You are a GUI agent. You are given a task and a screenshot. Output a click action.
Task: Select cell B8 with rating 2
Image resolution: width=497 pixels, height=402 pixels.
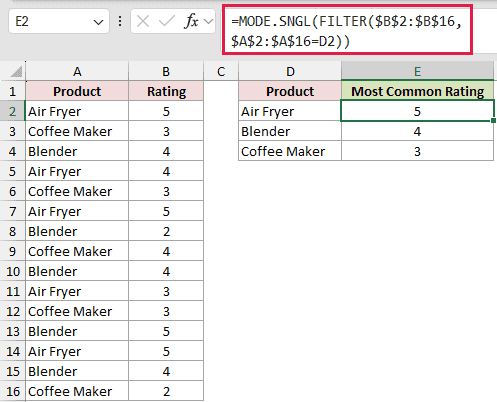coord(166,231)
